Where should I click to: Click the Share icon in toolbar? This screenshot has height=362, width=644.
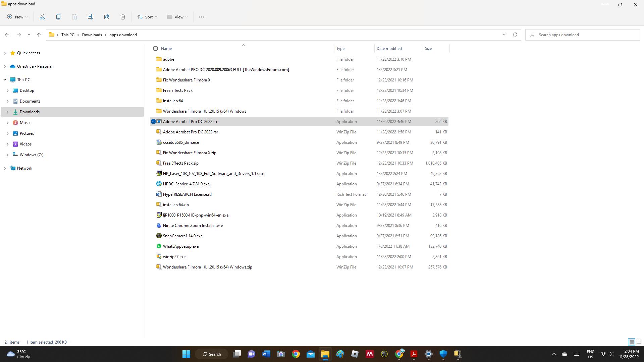(107, 17)
